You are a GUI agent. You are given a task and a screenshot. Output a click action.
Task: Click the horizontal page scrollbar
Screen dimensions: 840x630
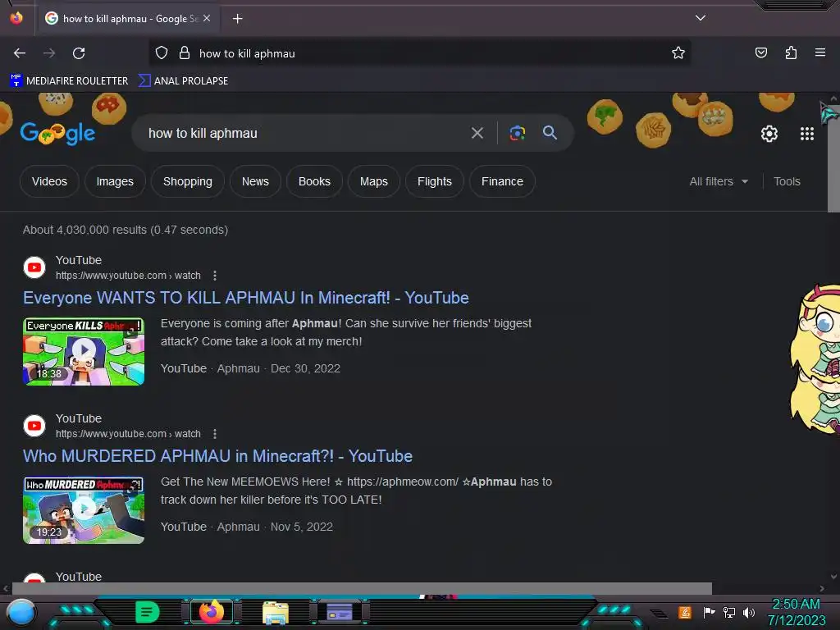362,589
